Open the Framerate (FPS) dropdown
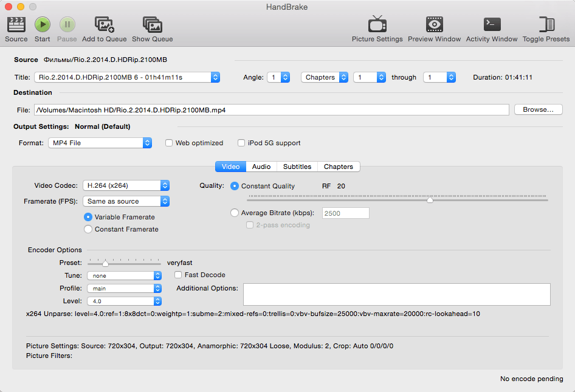Screen dimensions: 575x392 [x=126, y=201]
